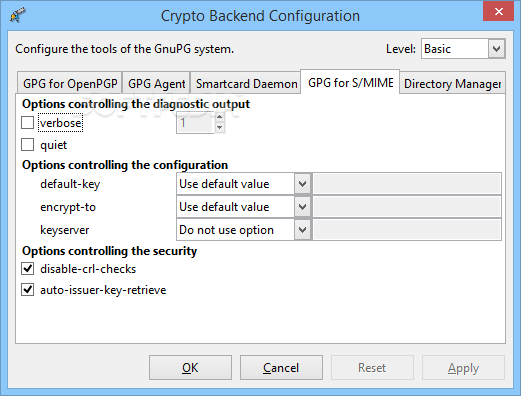Switch to the GPG Agent tab
Screen dimensions: 521x396
pos(157,83)
